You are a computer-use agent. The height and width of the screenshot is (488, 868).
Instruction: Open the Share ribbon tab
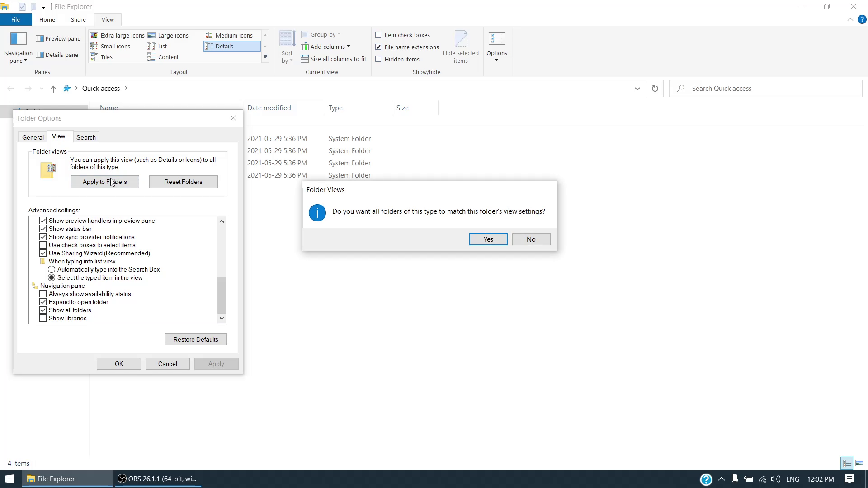(x=78, y=19)
